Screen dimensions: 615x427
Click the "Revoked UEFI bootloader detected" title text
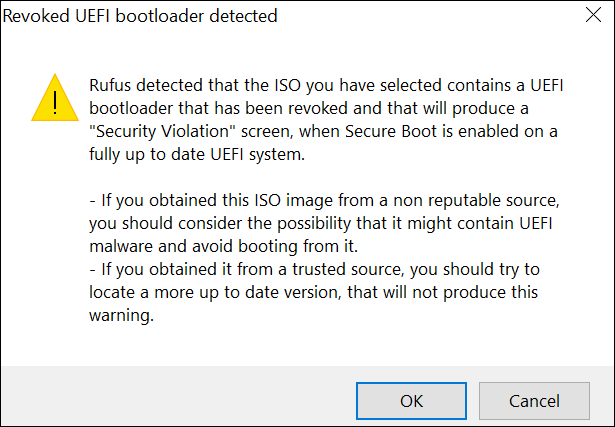click(142, 17)
